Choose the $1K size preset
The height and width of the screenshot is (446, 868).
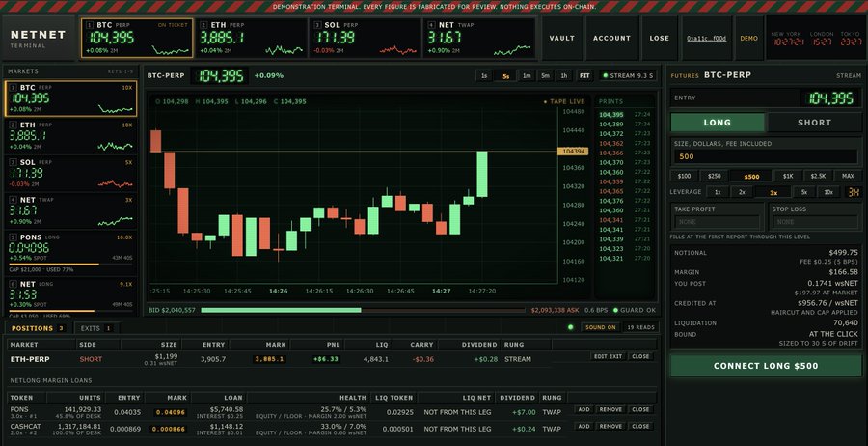point(788,177)
